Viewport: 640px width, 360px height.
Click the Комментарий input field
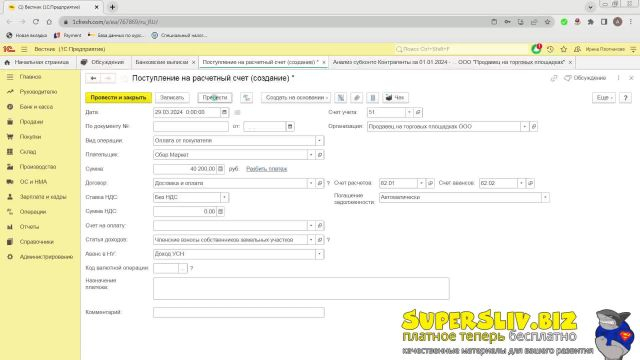[x=239, y=312]
